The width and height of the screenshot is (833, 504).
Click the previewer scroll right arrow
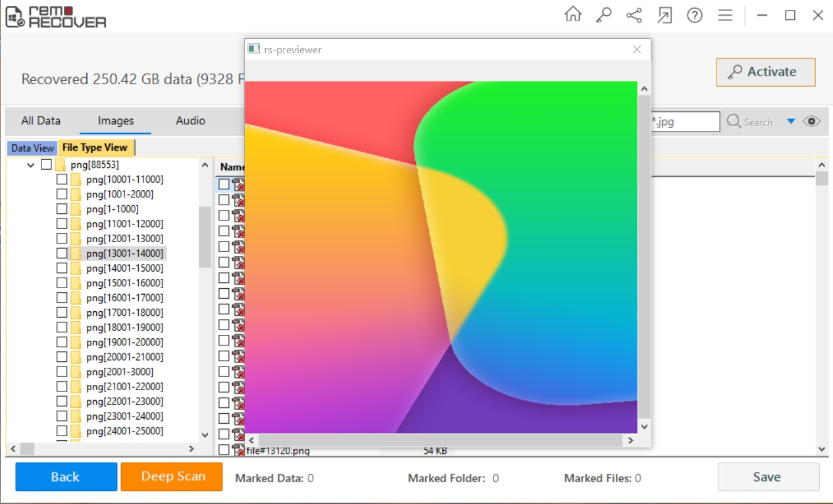630,440
